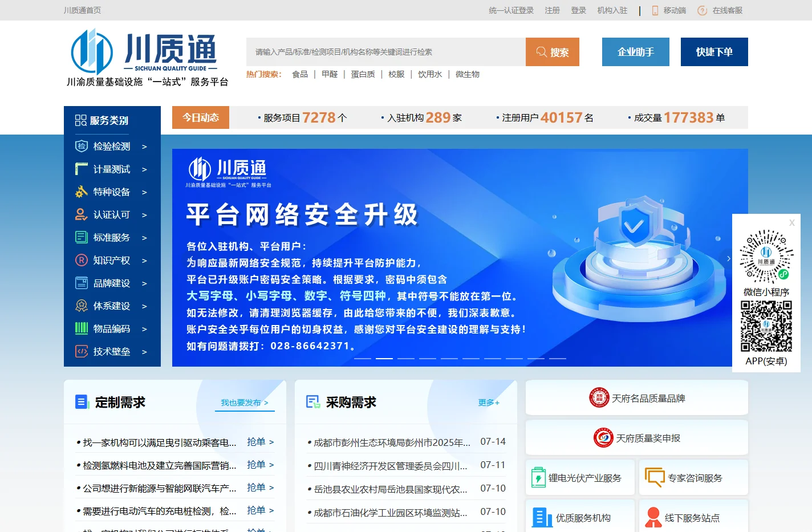Click 抢单 for 检测氢燃料电池 demand
This screenshot has height=532, width=812.
261,465
